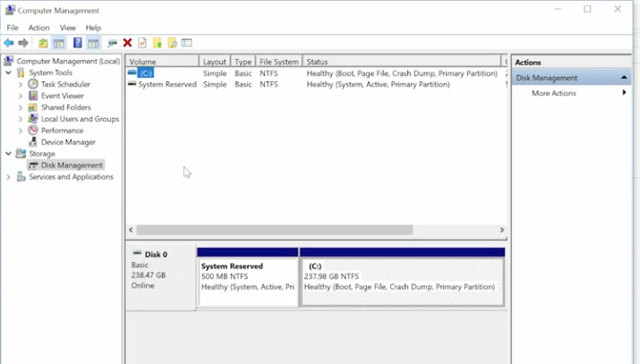
Task: Open the Help menu
Action: click(93, 28)
